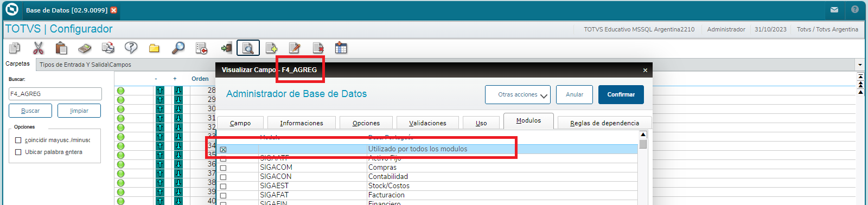Switch to the Uso tab
Image resolution: width=868 pixels, height=205 pixels.
pos(481,123)
